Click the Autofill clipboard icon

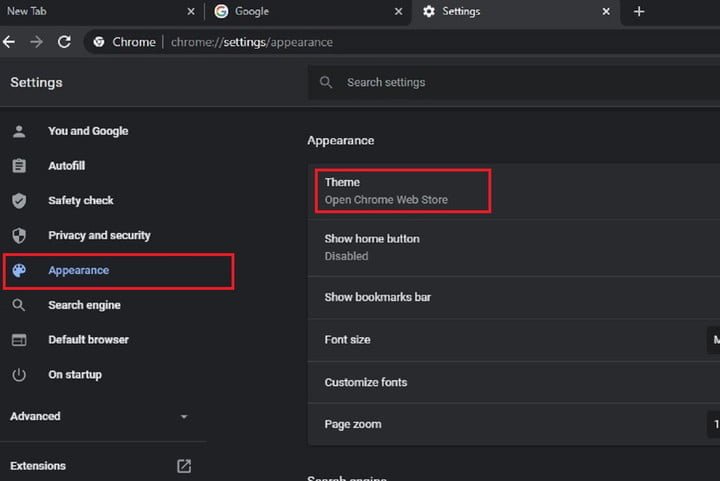click(x=19, y=166)
